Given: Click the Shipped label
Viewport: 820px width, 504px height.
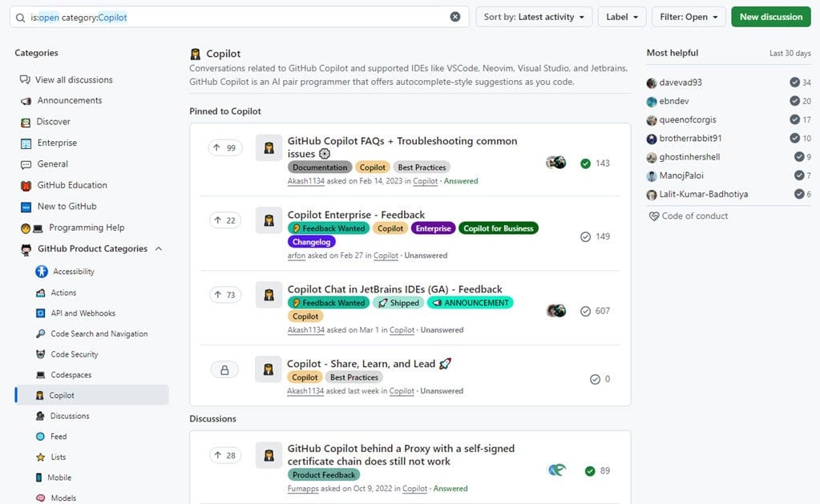Looking at the screenshot, I should (398, 303).
